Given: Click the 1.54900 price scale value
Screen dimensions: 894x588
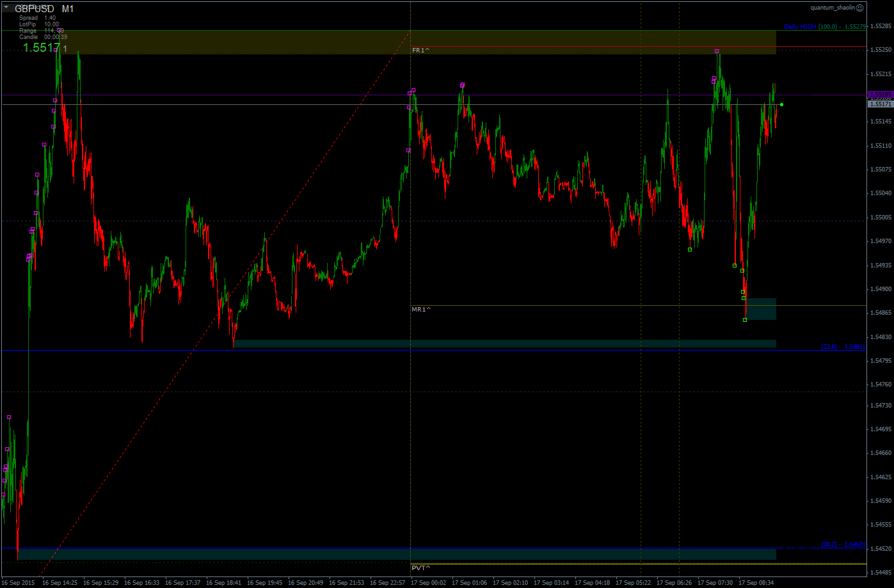Looking at the screenshot, I should 881,289.
